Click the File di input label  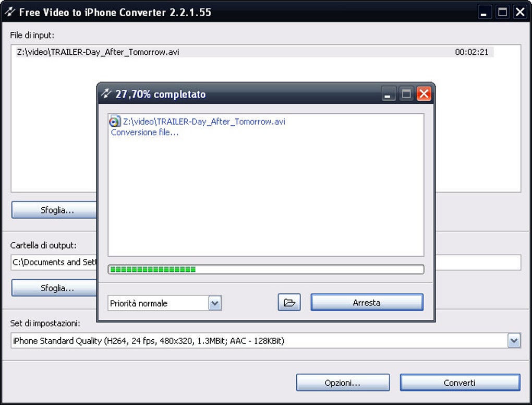point(32,35)
